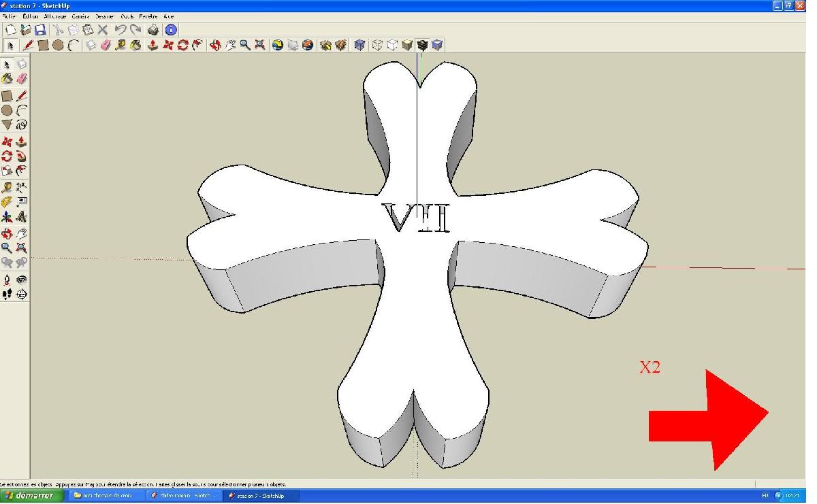
Task: Switch to the folder window in taskbar
Action: 106,496
